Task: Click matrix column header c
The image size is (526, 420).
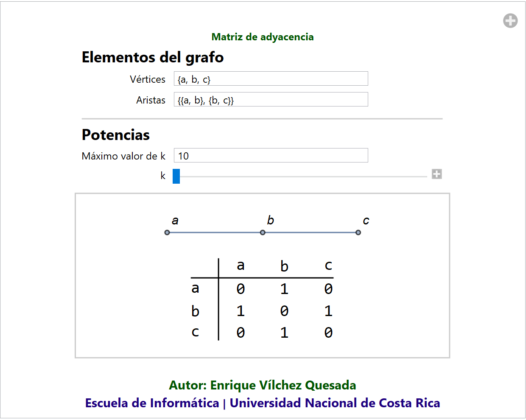Action: point(328,266)
